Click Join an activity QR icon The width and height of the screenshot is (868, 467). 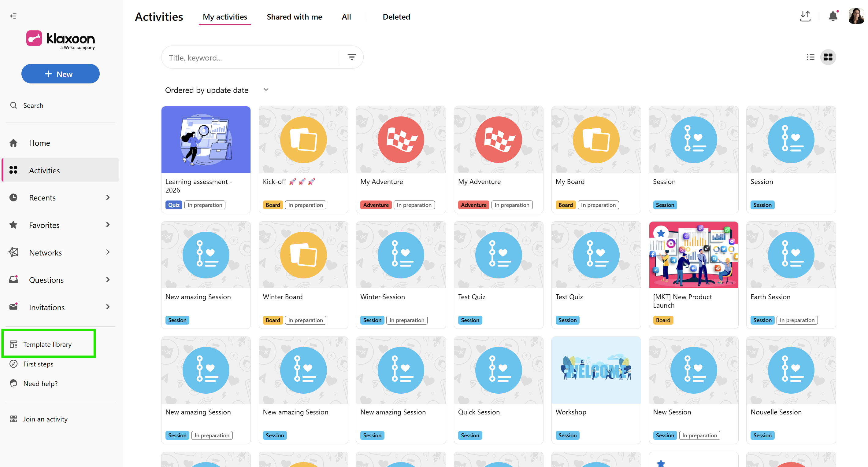13,419
